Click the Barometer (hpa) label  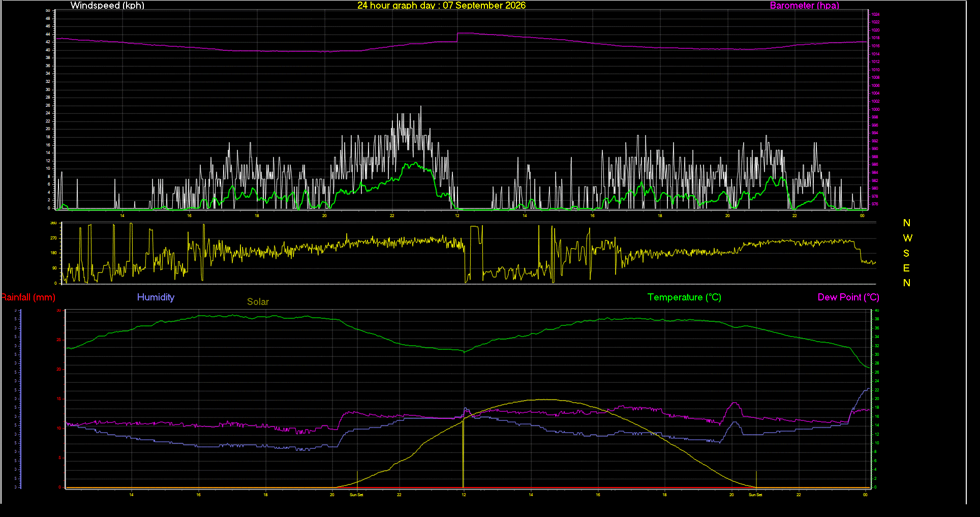point(804,6)
